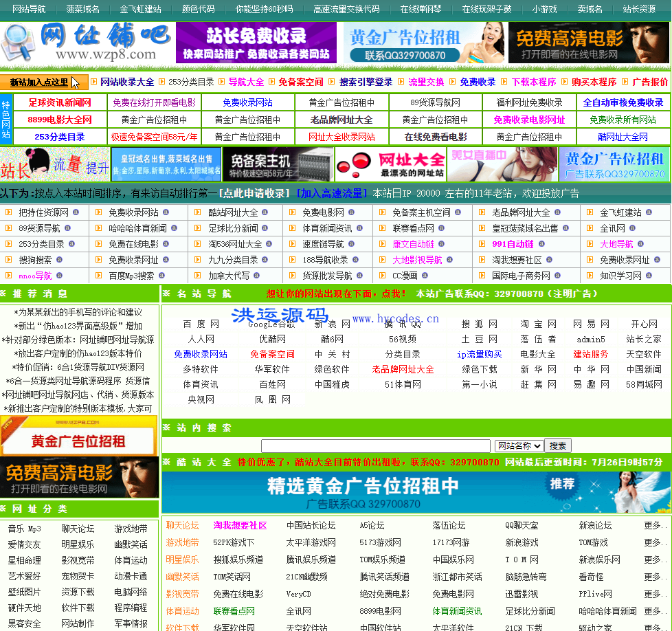
Task: Click orange arrow icon before 89货源导航 row
Action: coord(8,228)
